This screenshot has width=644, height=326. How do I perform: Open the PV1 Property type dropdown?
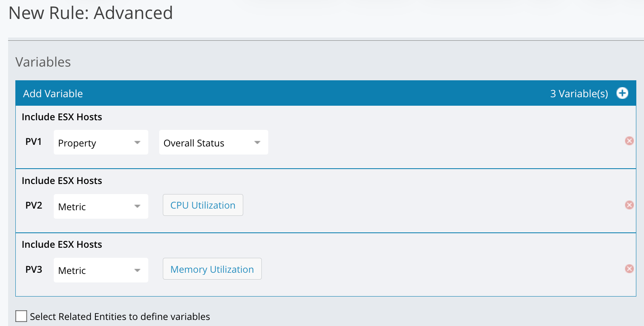101,142
